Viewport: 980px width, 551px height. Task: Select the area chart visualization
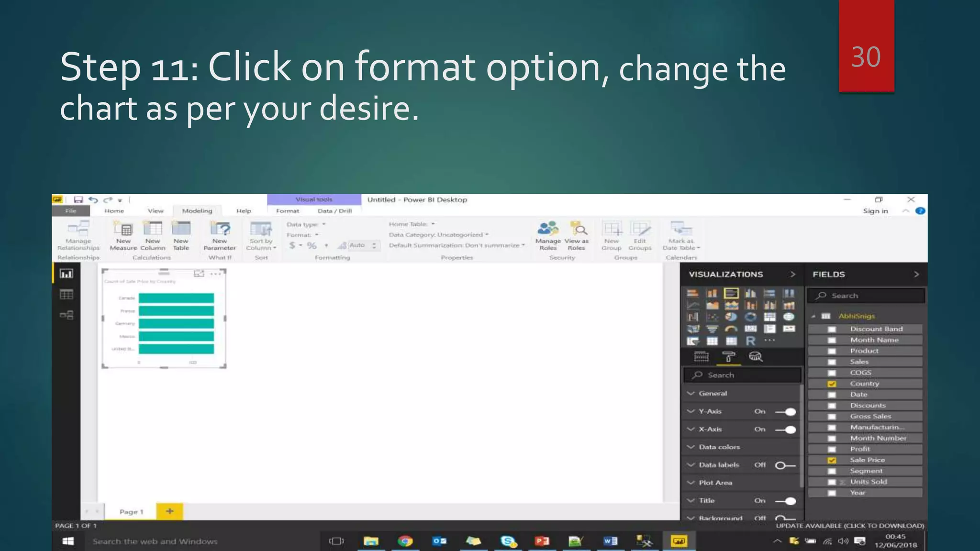(x=712, y=305)
